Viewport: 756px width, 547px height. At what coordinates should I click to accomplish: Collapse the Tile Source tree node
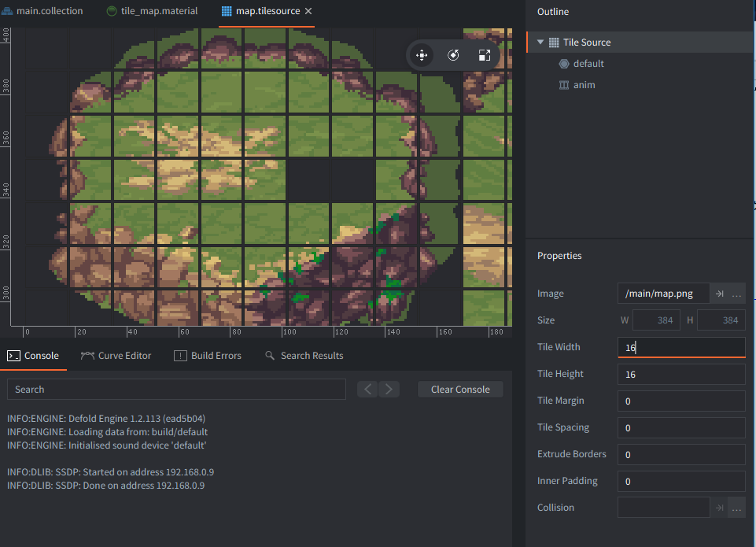tap(540, 43)
